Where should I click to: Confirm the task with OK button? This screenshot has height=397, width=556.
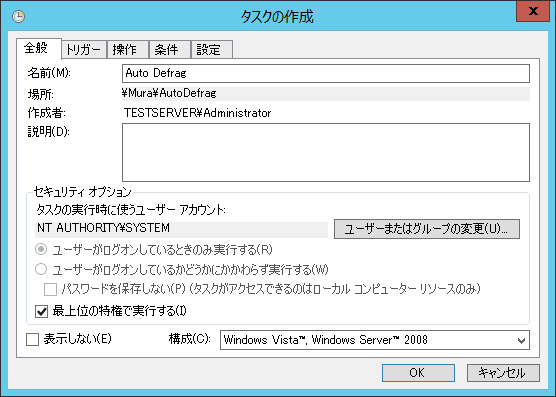point(418,373)
